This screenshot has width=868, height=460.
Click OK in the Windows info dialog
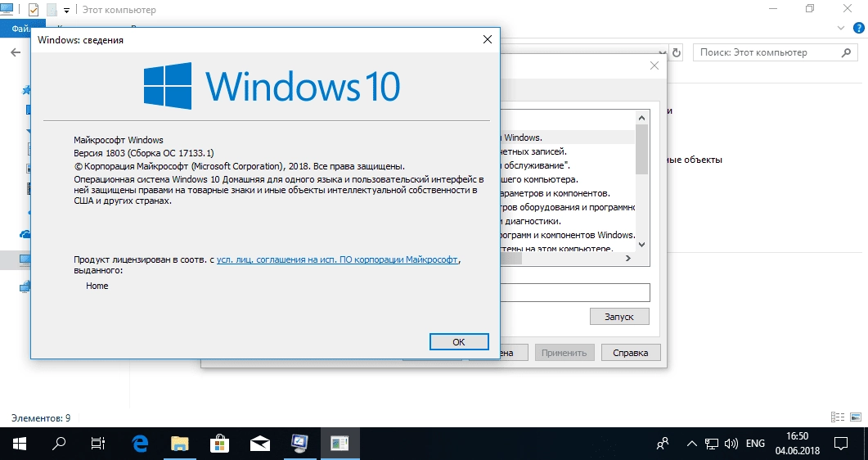pyautogui.click(x=459, y=342)
